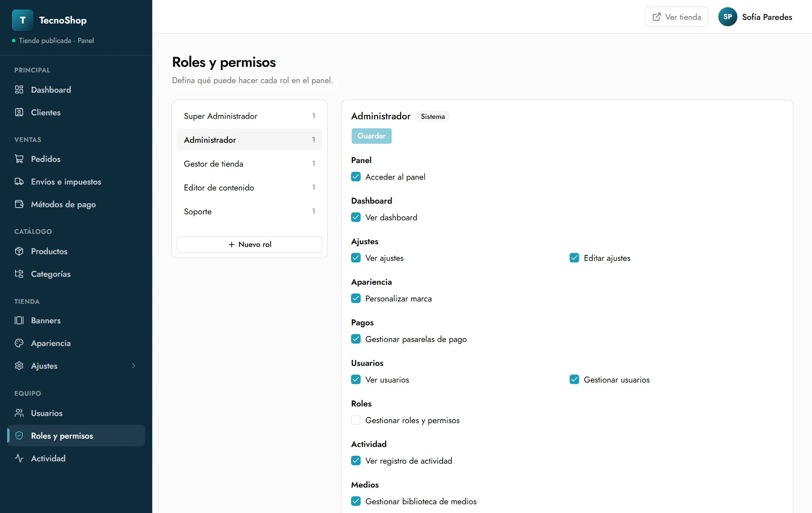Click the SP user avatar
The width and height of the screenshot is (812, 513).
pyautogui.click(x=728, y=17)
